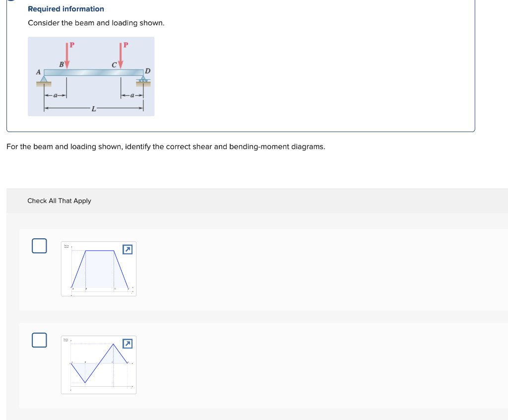Screen dimensions: 508x420
Task: Click the bordered question information panel
Action: click(240, 67)
